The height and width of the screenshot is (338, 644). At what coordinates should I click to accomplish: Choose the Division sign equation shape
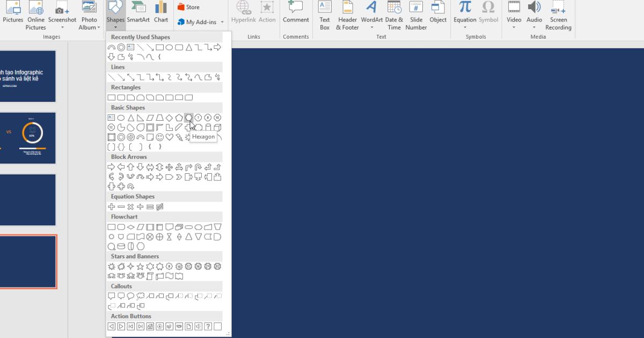click(x=141, y=207)
